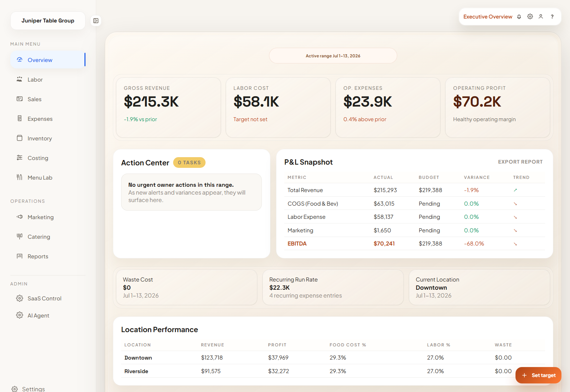The width and height of the screenshot is (570, 392).
Task: Click the Labor Expense trend arrow
Action: [x=515, y=217]
